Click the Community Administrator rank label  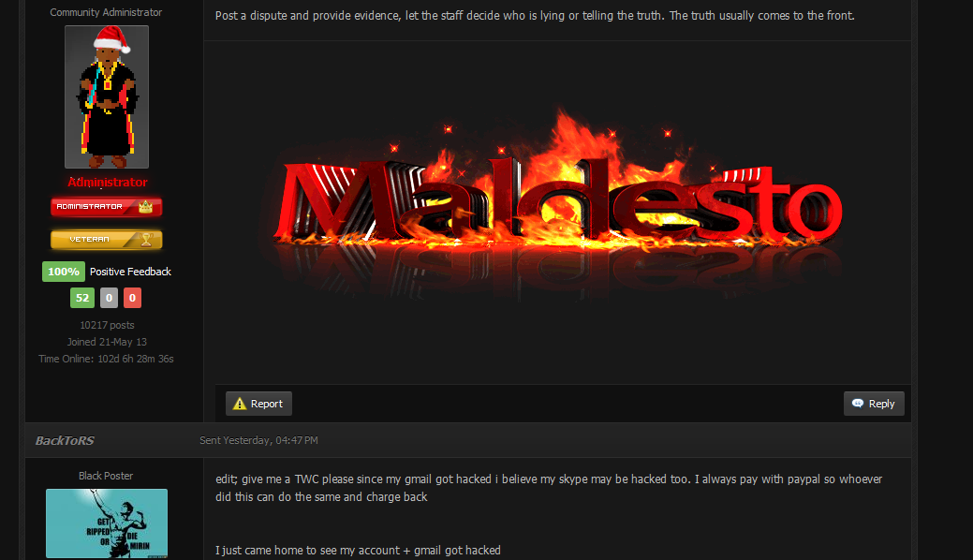[x=106, y=12]
